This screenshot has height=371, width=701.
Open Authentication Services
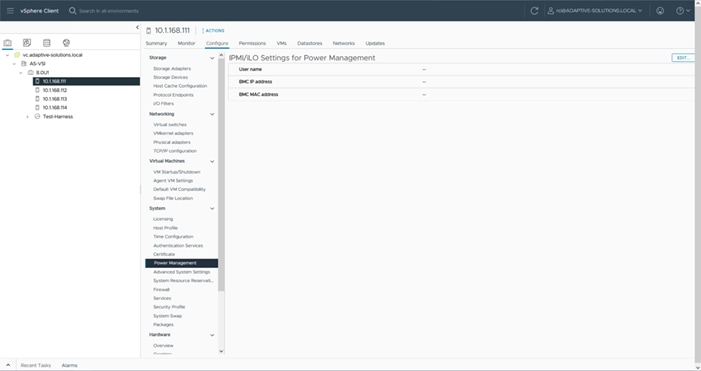pos(178,246)
